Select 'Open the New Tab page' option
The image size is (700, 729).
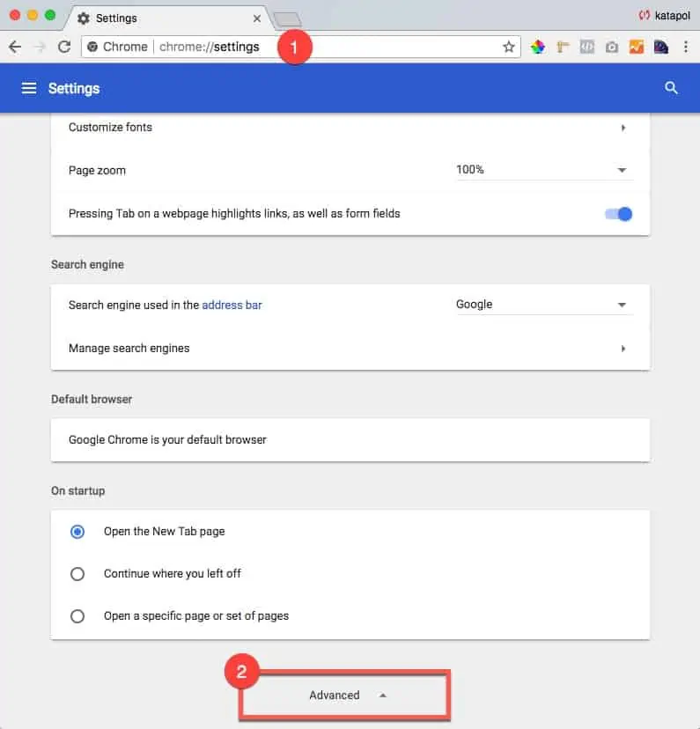tap(77, 532)
